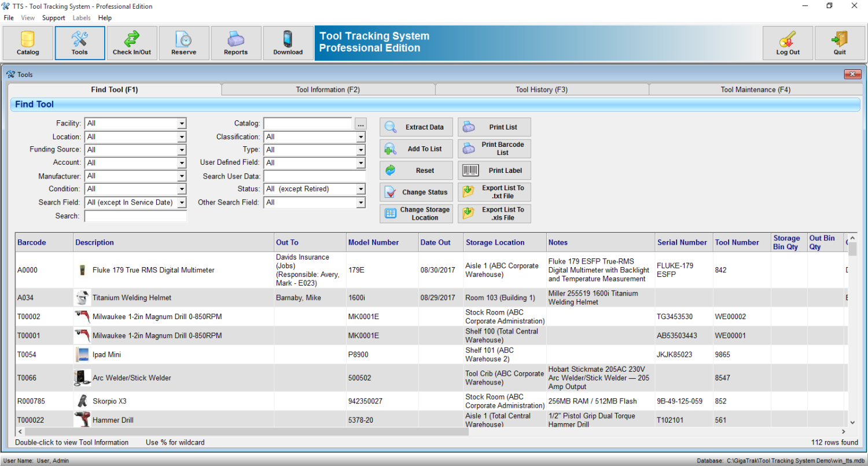Open the Labels menu
The height and width of the screenshot is (466, 868).
point(81,17)
